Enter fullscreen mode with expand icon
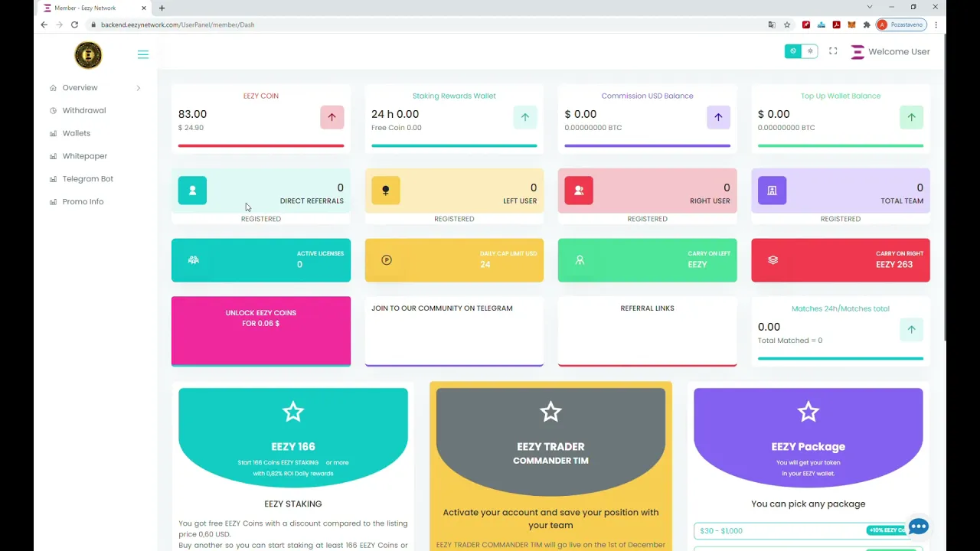The height and width of the screenshot is (551, 980). pyautogui.click(x=833, y=51)
